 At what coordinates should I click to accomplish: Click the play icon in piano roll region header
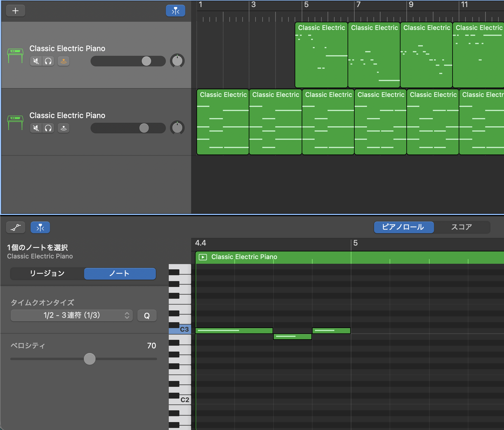click(203, 257)
